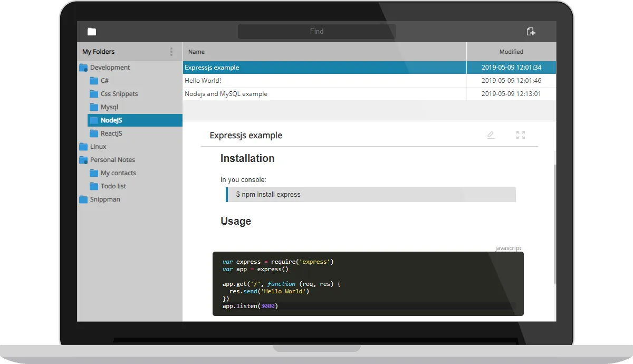Screen dimensions: 633x364
Task: Click the Snippman folder icon
Action: (x=83, y=199)
